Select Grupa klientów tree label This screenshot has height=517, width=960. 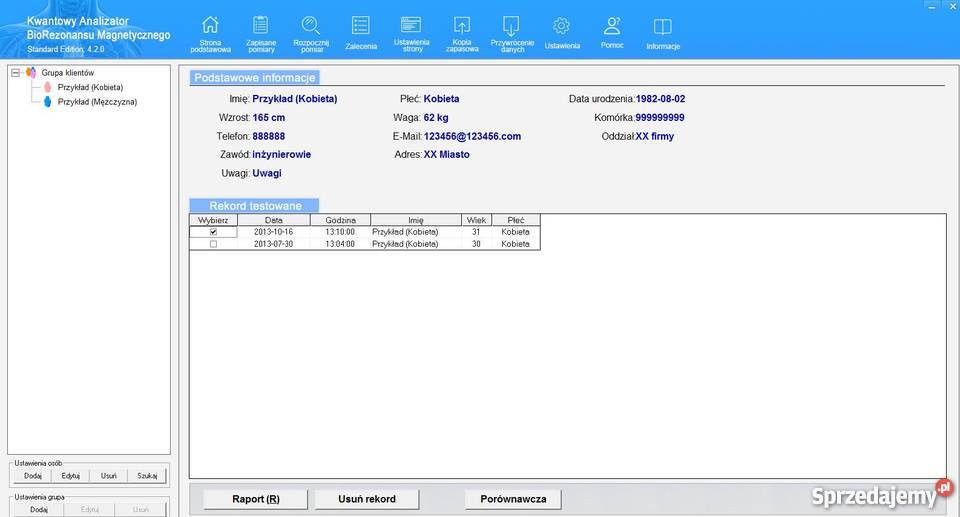[x=68, y=72]
